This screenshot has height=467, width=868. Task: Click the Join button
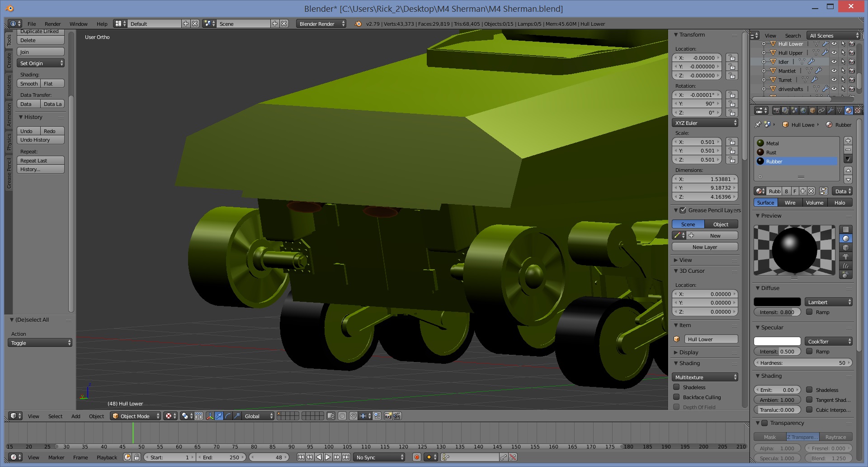(41, 52)
